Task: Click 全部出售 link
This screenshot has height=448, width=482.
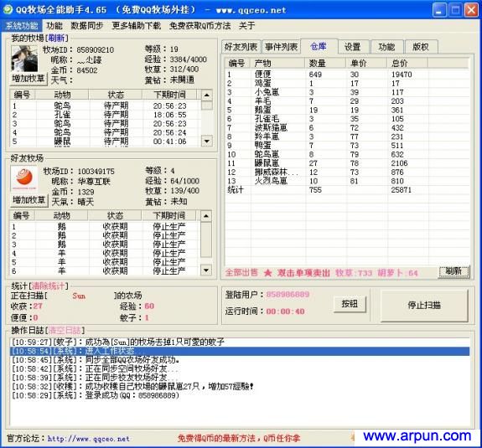Action: point(241,272)
